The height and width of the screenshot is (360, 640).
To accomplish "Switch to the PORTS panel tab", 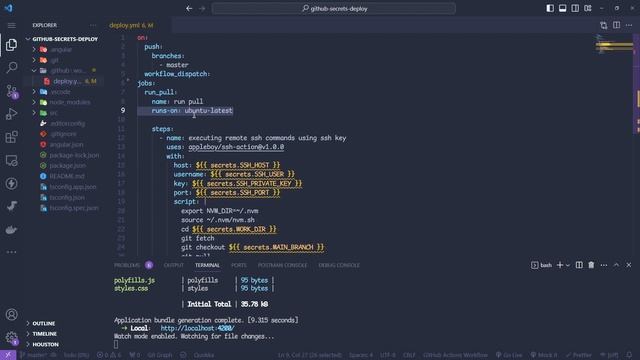I will pos(239,265).
